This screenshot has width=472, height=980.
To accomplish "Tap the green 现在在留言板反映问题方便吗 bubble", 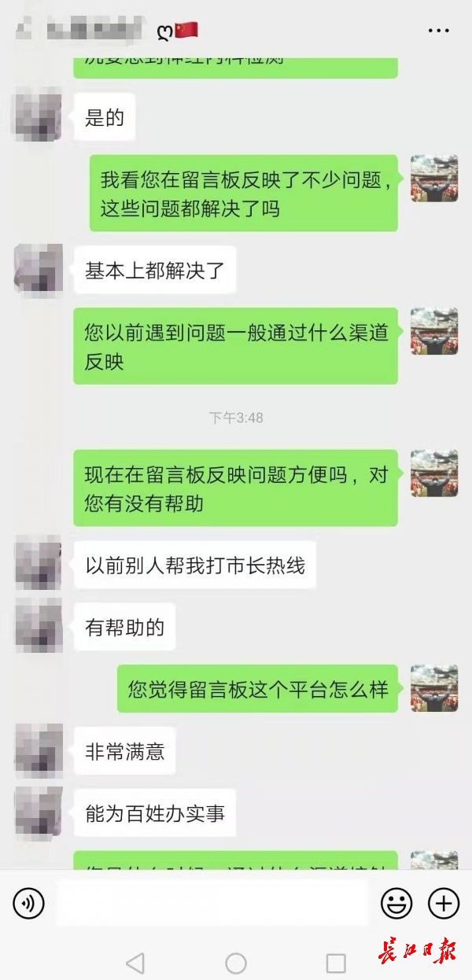I will tap(236, 488).
